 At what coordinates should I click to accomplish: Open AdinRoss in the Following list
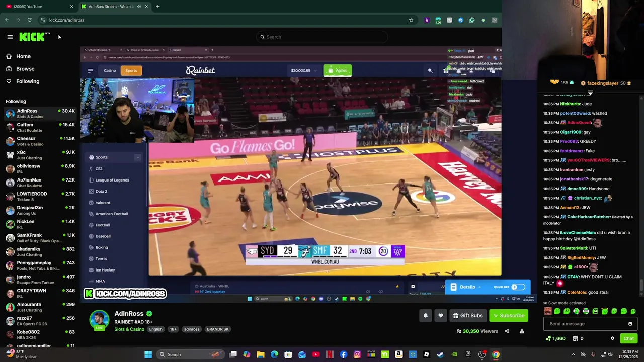40,114
